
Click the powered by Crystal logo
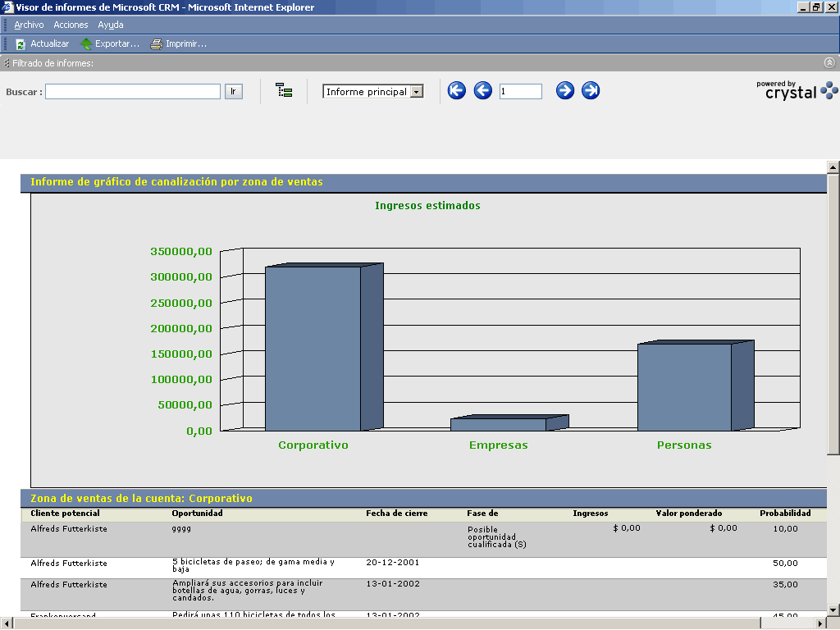pos(797,90)
